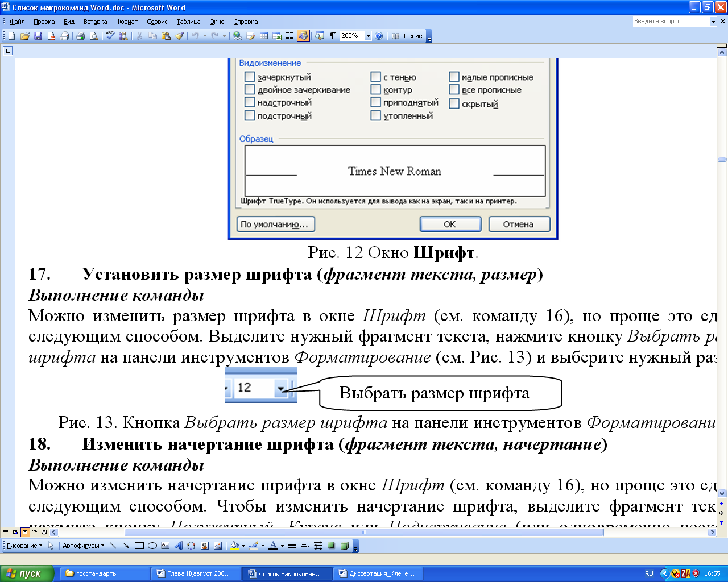This screenshot has width=728, height=582.
Task: Copy the selection with the copy icon
Action: (152, 36)
